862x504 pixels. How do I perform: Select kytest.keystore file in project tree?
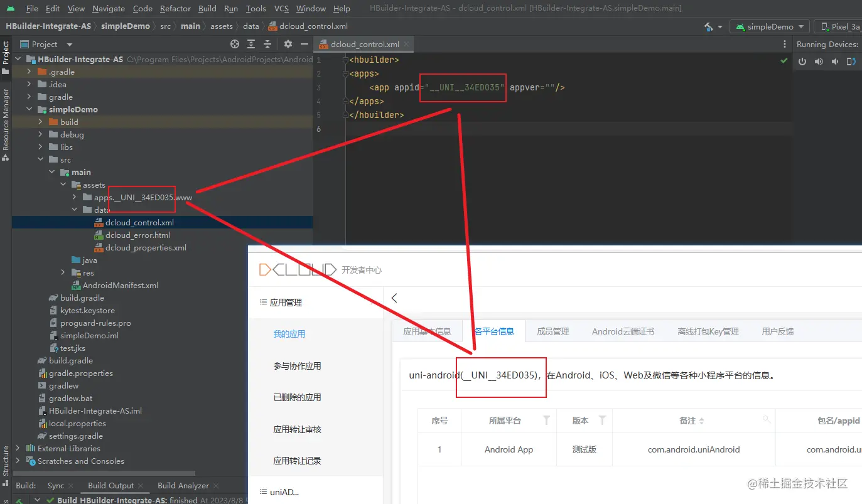click(x=87, y=311)
